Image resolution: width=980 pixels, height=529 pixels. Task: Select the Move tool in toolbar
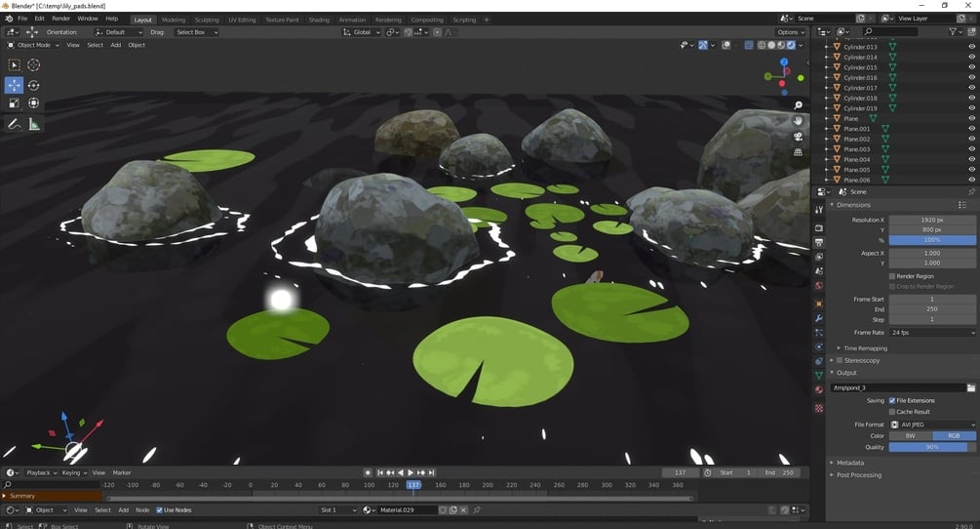14,84
